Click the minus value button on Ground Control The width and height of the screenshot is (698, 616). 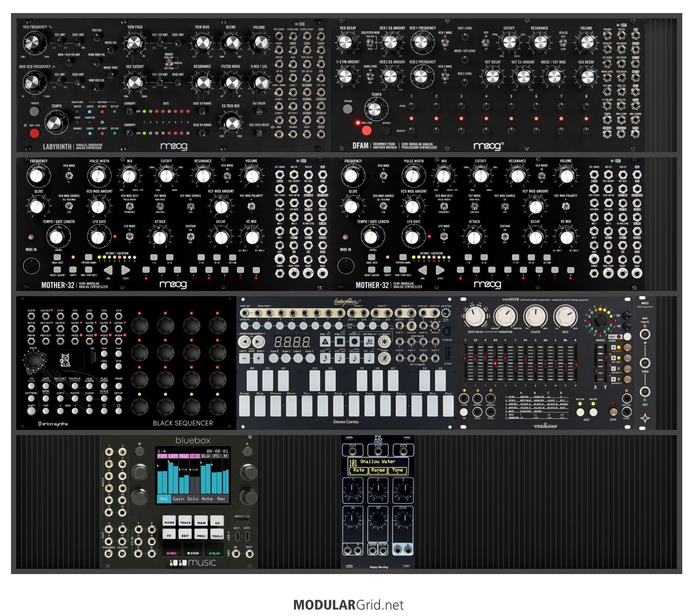point(244,358)
